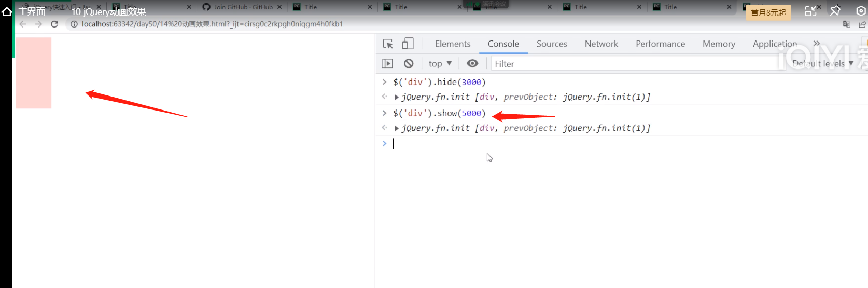Expand the jQuery.fn.init result under show(5000)
The height and width of the screenshot is (288, 868).
(x=397, y=128)
